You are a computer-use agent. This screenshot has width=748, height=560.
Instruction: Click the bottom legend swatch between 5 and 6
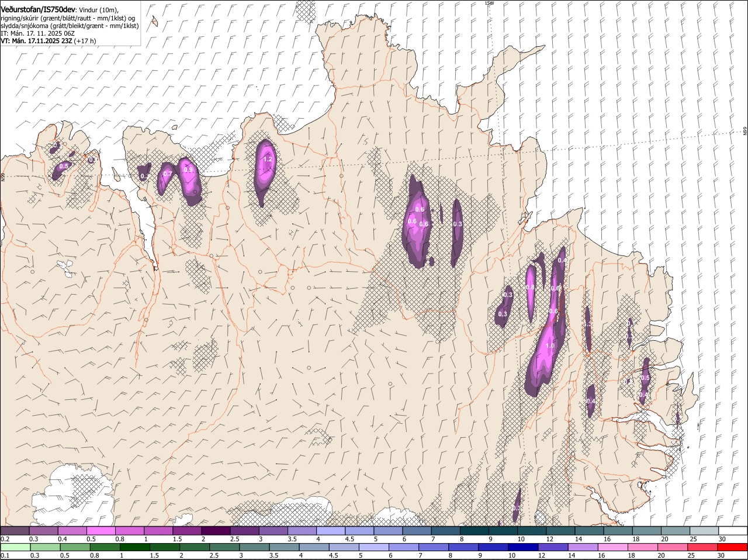(x=373, y=547)
